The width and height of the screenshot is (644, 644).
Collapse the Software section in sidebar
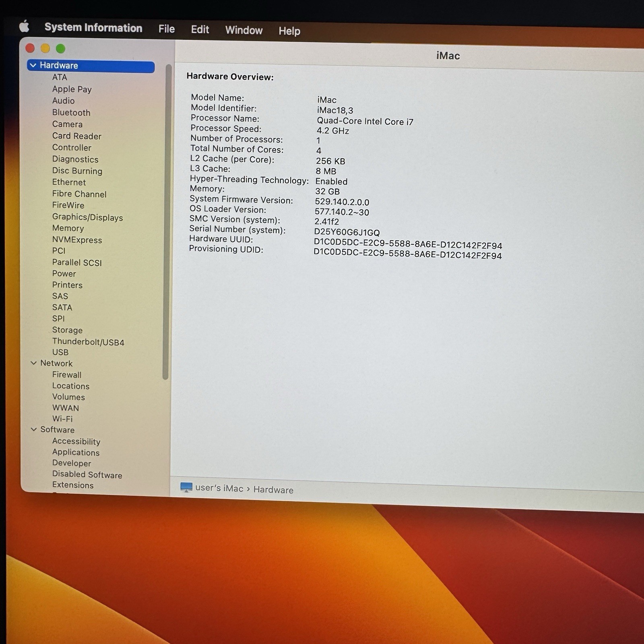(34, 429)
